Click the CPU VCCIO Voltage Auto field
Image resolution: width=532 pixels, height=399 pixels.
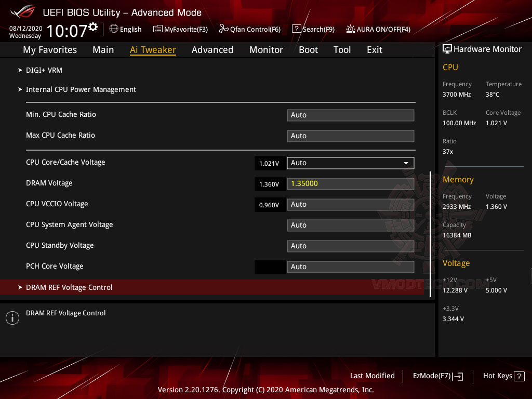pyautogui.click(x=351, y=205)
